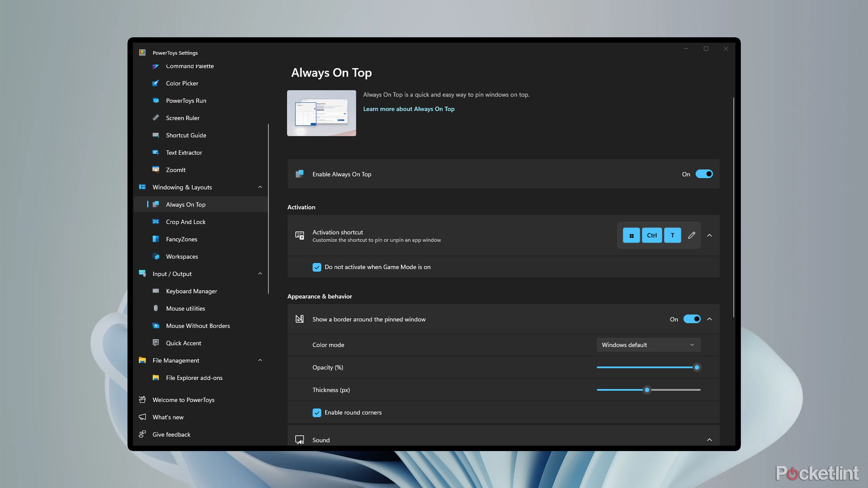Click the Sound section icon

299,440
